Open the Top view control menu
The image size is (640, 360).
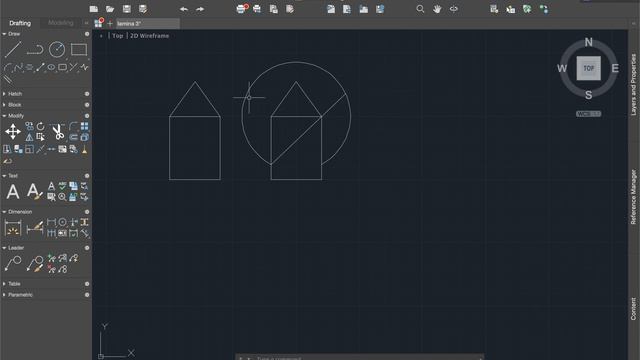[118, 36]
